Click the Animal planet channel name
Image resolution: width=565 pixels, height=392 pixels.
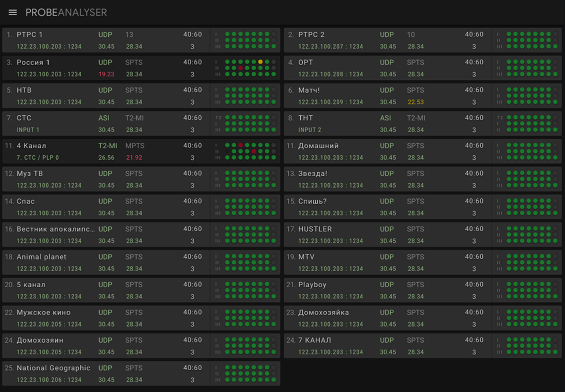point(42,256)
